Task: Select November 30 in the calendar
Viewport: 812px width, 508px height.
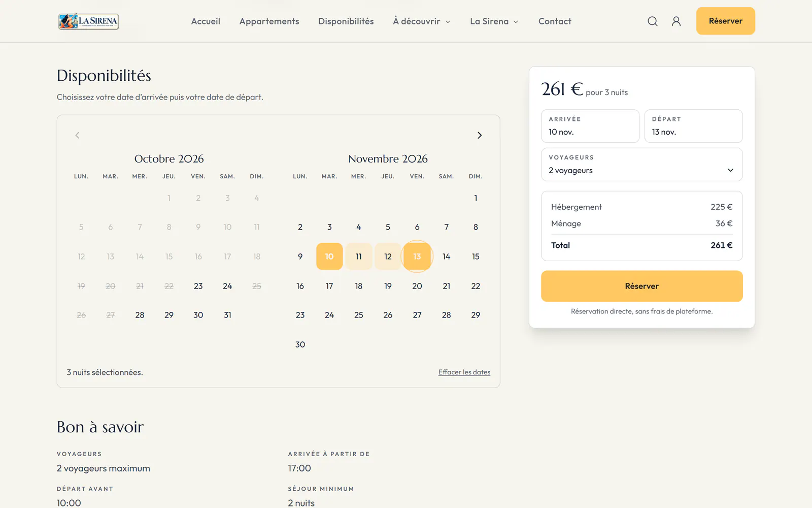Action: [x=300, y=344]
